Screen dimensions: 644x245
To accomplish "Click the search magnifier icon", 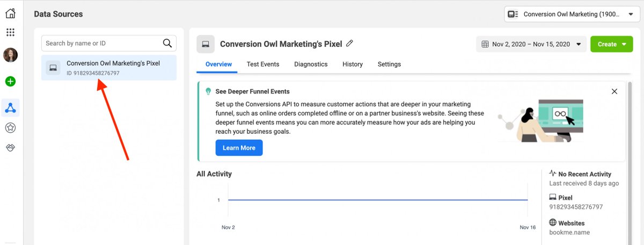I will (167, 44).
